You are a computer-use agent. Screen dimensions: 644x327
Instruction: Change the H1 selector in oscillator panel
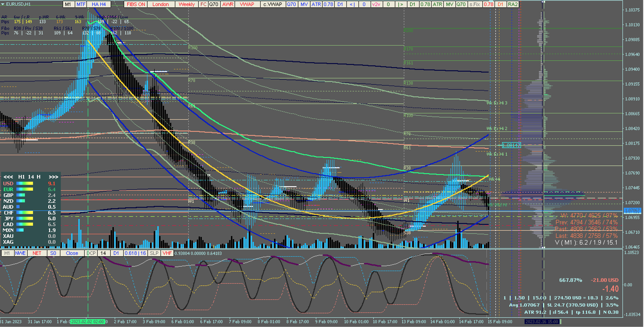coord(7,253)
